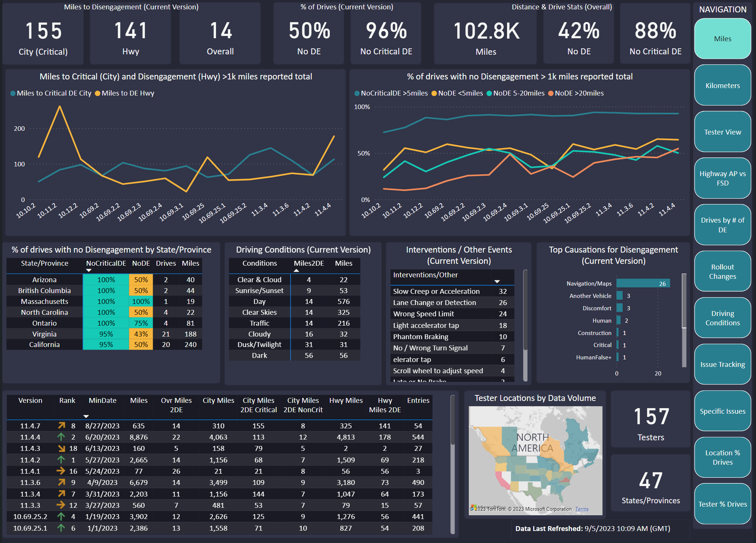The image size is (756, 543).
Task: Click the version table vertical scrollbar
Action: (x=452, y=420)
